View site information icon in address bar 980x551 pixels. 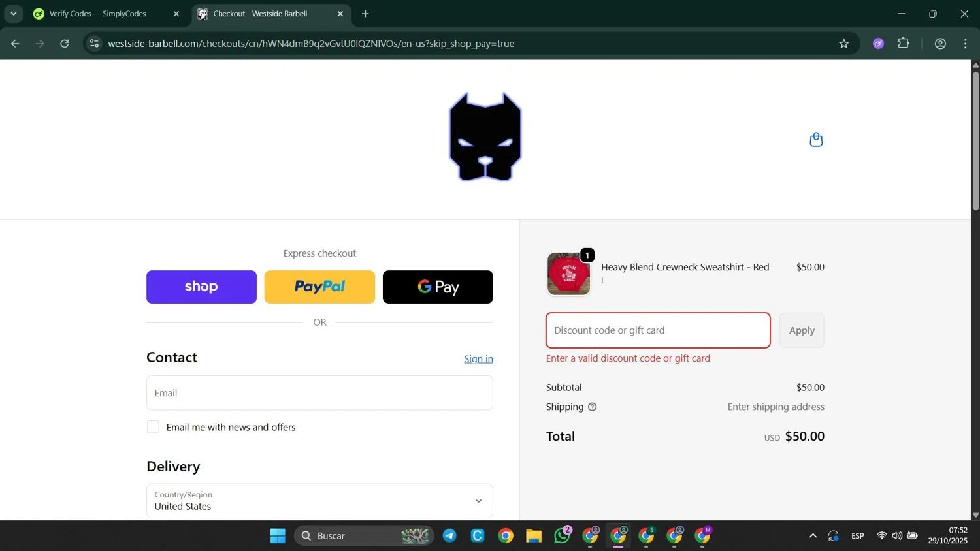pyautogui.click(x=94, y=44)
